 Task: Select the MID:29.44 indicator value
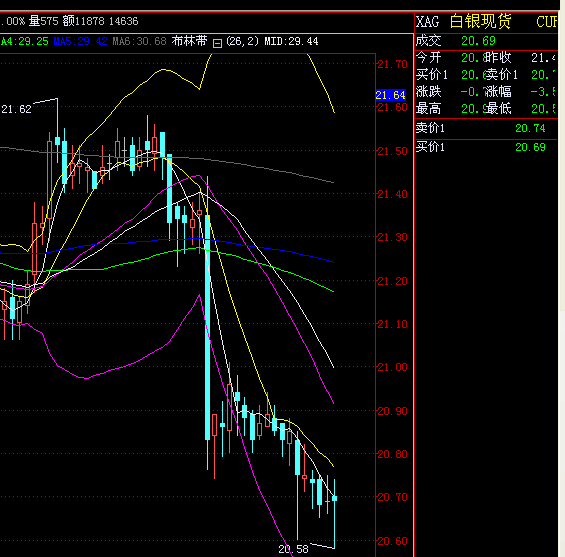(291, 41)
